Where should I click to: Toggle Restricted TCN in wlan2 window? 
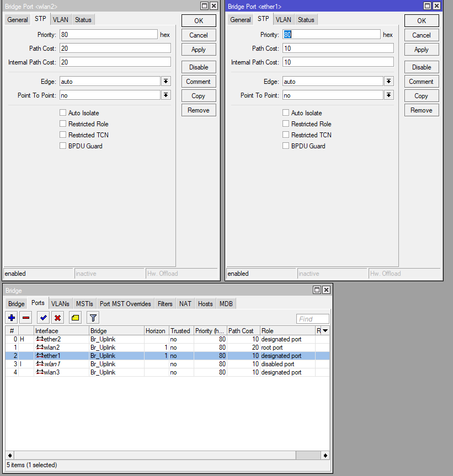tap(63, 135)
